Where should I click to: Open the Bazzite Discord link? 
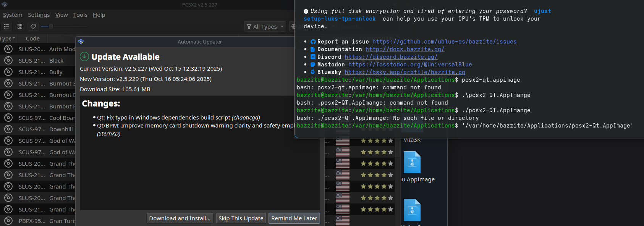click(x=391, y=57)
